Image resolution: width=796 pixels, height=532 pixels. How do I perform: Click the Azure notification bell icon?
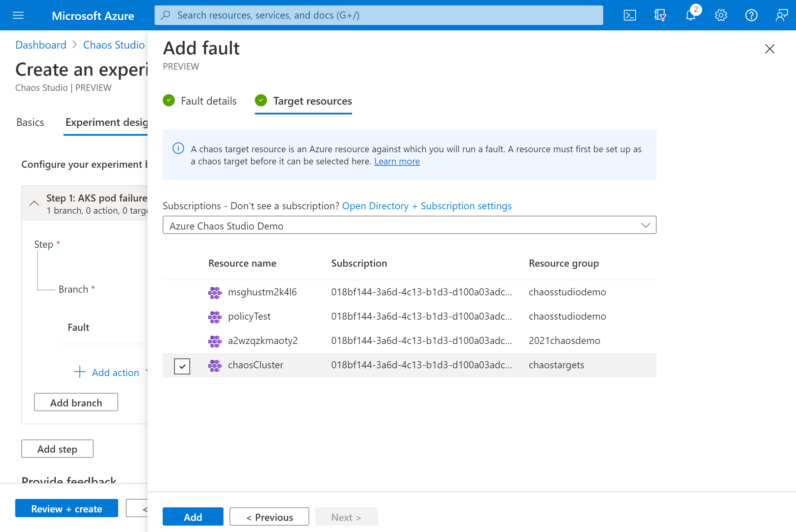pyautogui.click(x=690, y=15)
